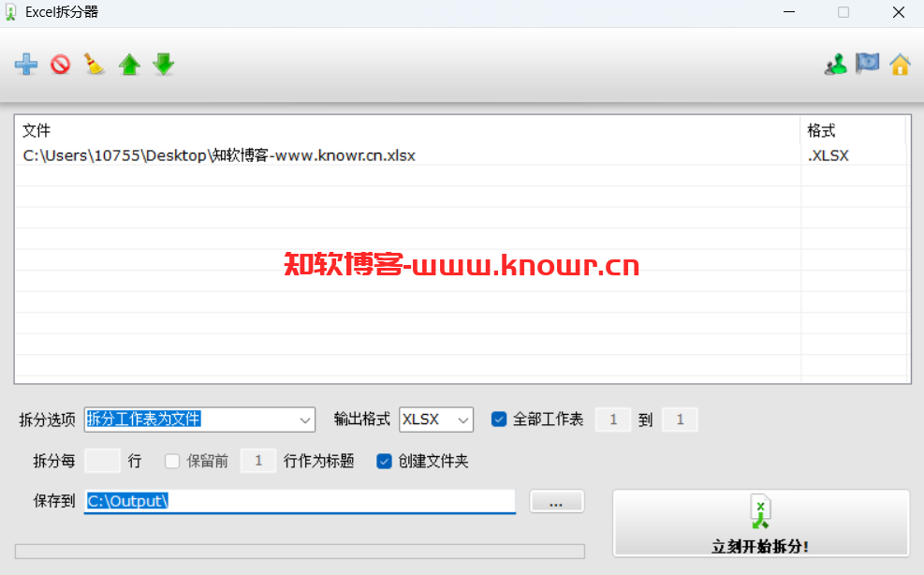This screenshot has width=924, height=575.
Task: Click the progress bar at bottom
Action: 300,552
